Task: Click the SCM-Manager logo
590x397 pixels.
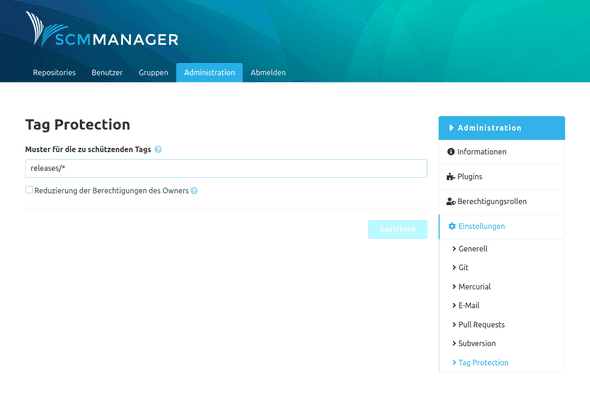Action: pyautogui.click(x=102, y=29)
